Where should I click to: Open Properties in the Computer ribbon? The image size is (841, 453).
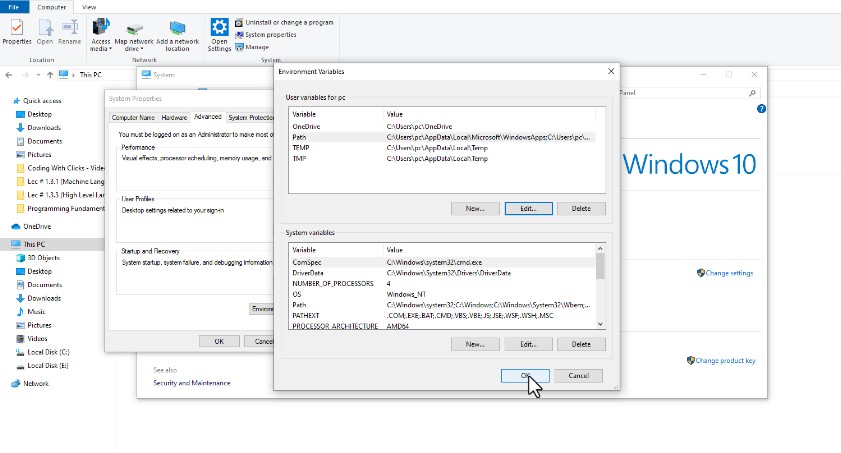(x=17, y=32)
